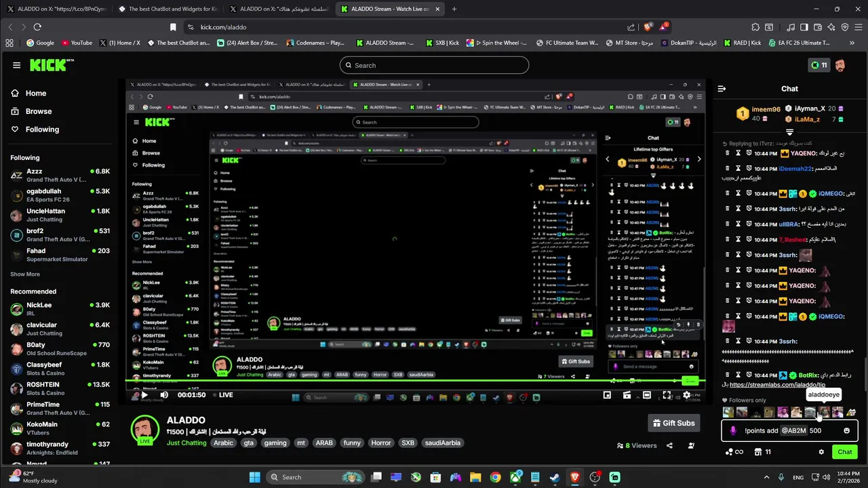Open the clip creation icon in player

tap(627, 394)
